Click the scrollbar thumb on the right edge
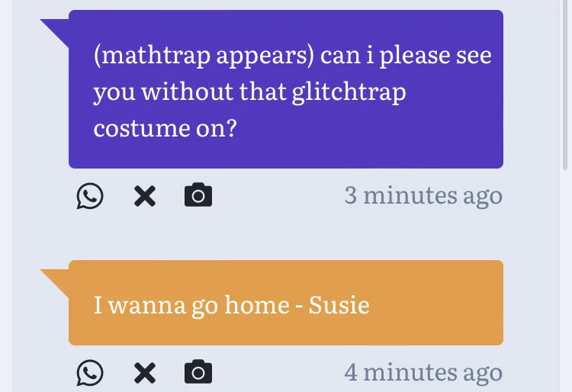The width and height of the screenshot is (572, 392). click(x=565, y=84)
